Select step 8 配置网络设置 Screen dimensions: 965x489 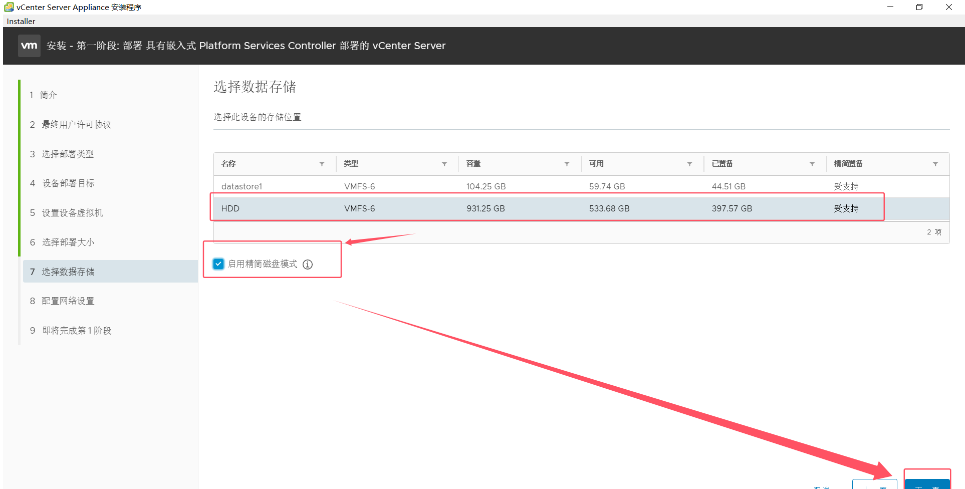62,301
